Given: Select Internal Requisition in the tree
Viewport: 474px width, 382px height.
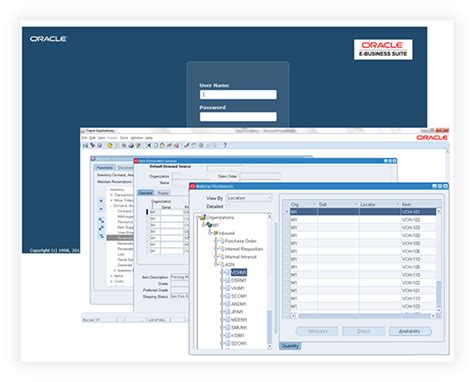Looking at the screenshot, I should [244, 249].
